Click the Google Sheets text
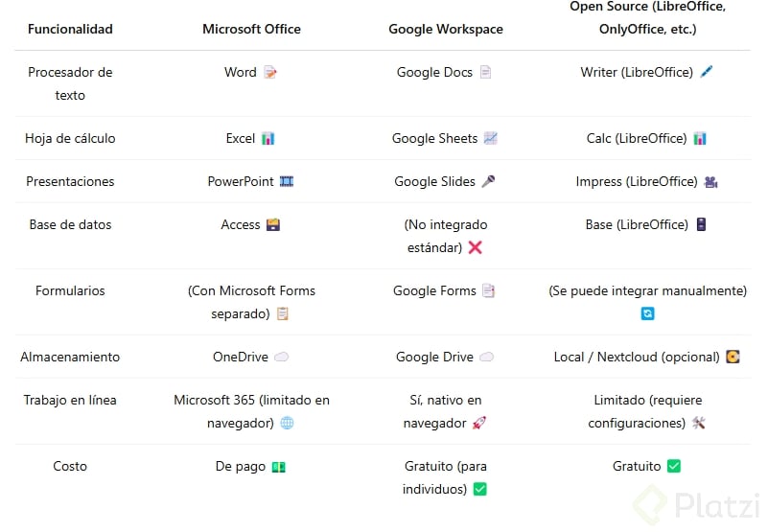Screen dimensions: 768x532 pos(434,139)
